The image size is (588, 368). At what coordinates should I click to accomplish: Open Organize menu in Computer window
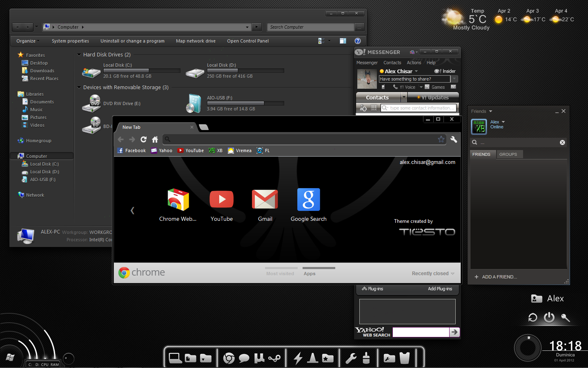pyautogui.click(x=28, y=41)
